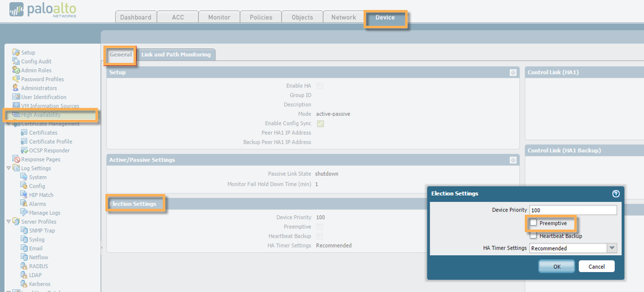Click the OCSP Responder icon
The width and height of the screenshot is (644, 292).
(x=24, y=150)
